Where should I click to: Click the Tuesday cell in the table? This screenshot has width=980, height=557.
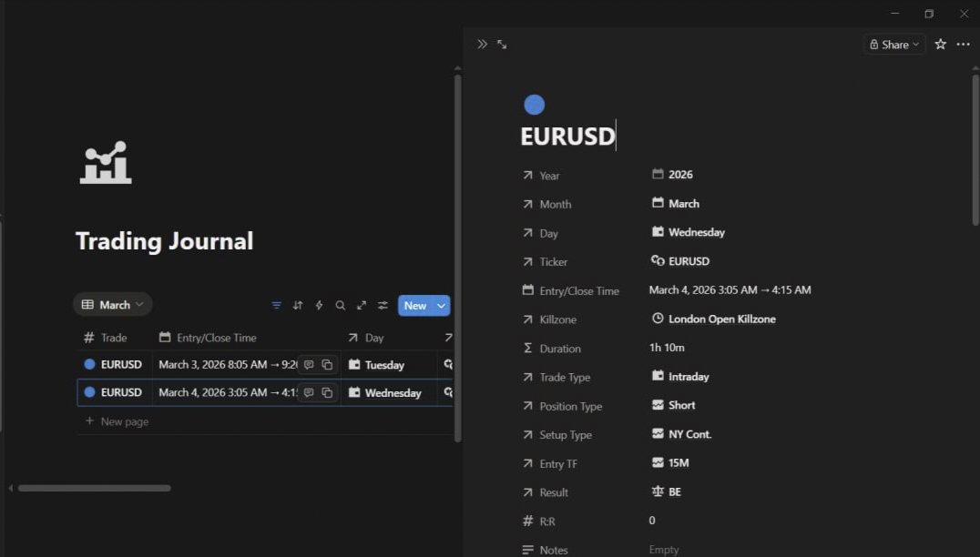click(x=389, y=365)
